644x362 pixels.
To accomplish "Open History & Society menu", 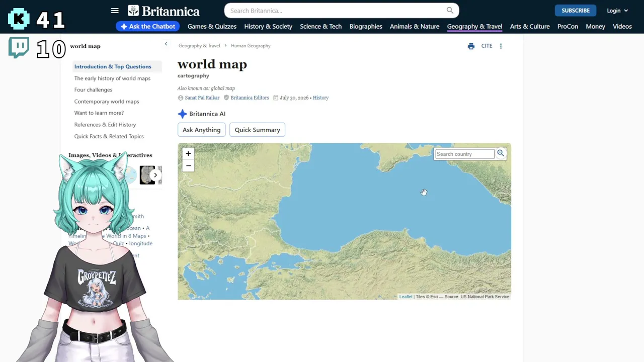I will (x=268, y=27).
